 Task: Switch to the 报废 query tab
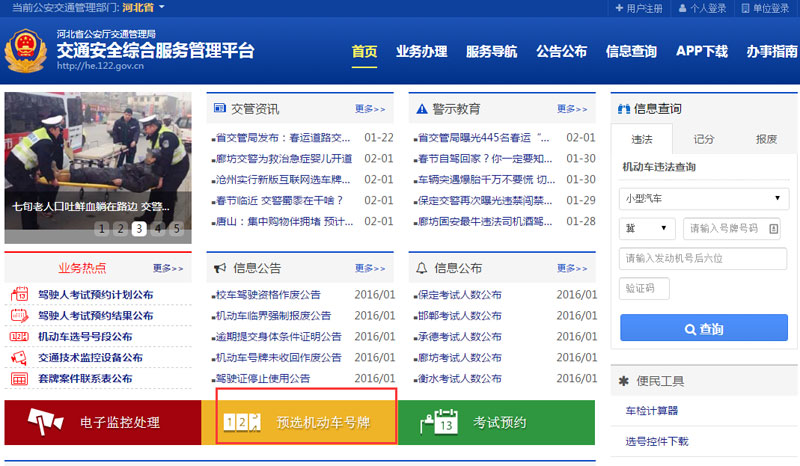pyautogui.click(x=766, y=139)
